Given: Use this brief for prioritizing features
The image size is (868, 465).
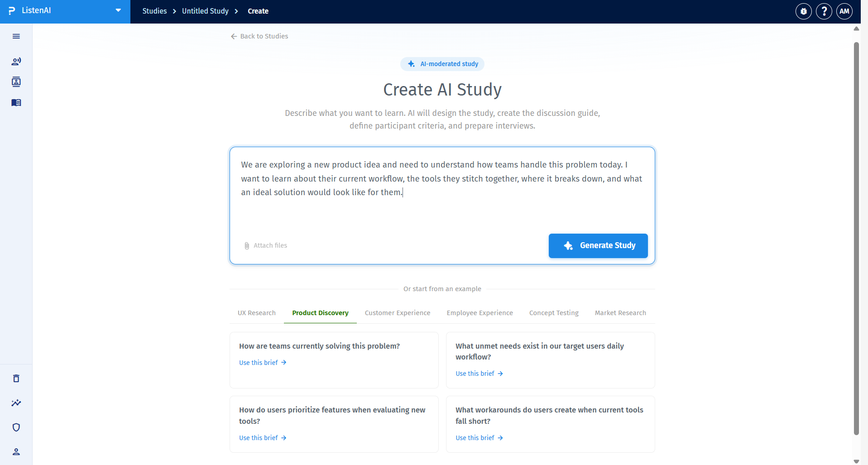Looking at the screenshot, I should pyautogui.click(x=263, y=438).
